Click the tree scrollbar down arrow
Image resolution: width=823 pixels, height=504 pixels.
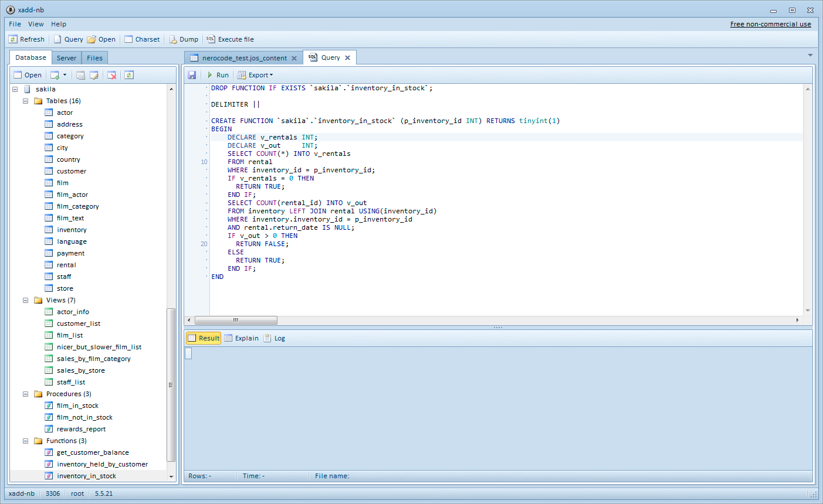[x=171, y=477]
